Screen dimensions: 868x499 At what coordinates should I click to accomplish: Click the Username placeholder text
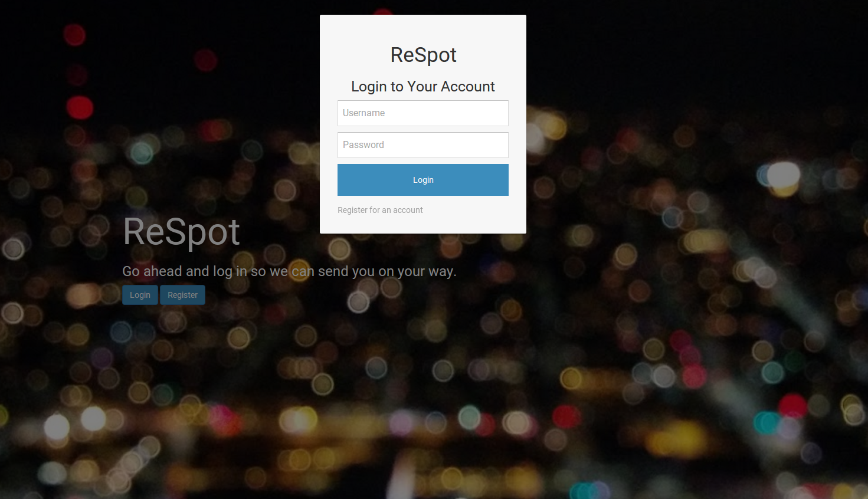tap(363, 113)
